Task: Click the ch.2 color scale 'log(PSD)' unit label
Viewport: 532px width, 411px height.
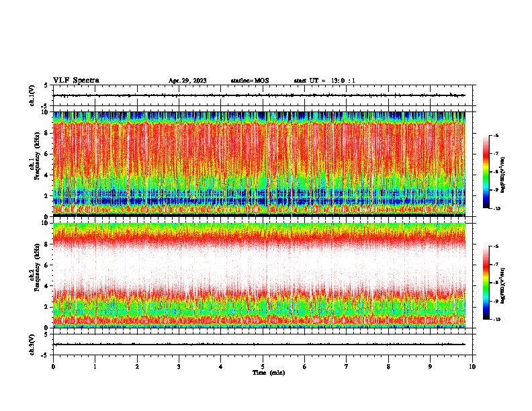Action: point(503,285)
